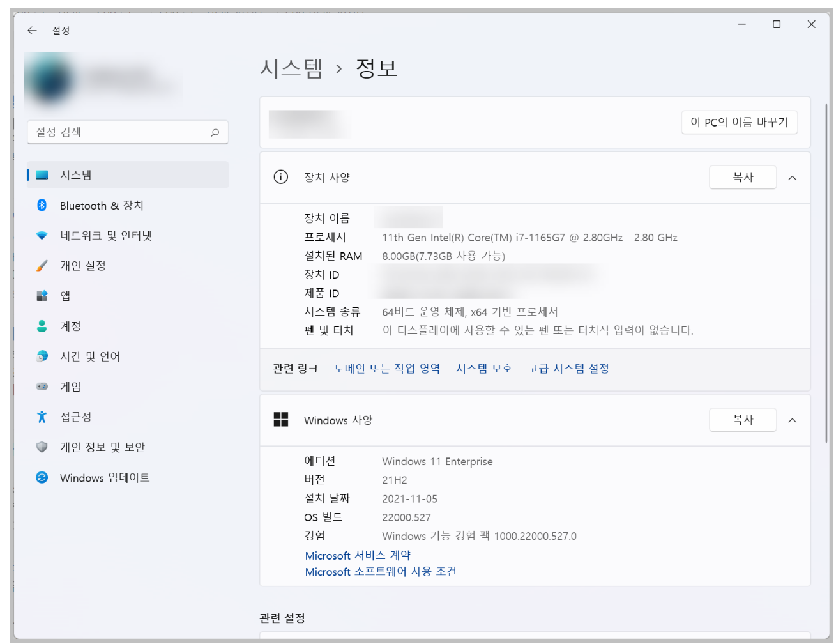Screen dimensions: 836x644
Task: Click the apps icon beside 앱
Action: click(42, 296)
